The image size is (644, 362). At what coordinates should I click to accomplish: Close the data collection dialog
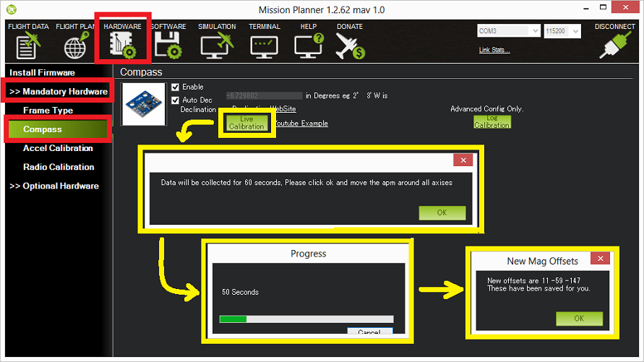pyautogui.click(x=463, y=160)
